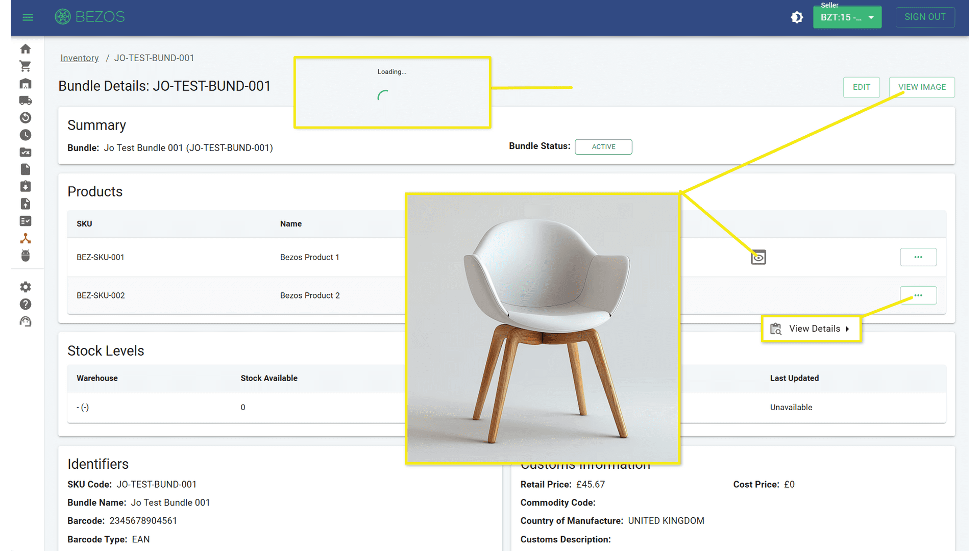Screen dimensions: 980x551
Task: Select the documents file icon in sidebar
Action: [x=26, y=169]
